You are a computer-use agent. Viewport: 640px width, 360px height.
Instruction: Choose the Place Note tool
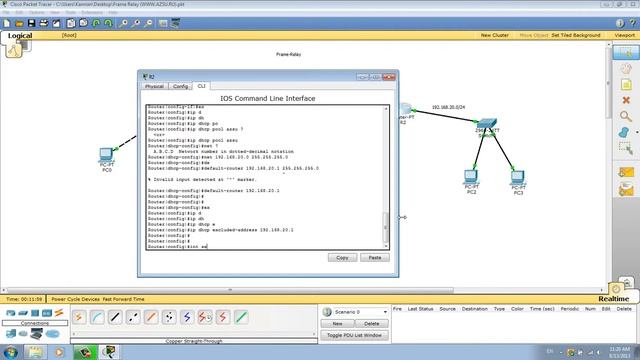[626, 84]
